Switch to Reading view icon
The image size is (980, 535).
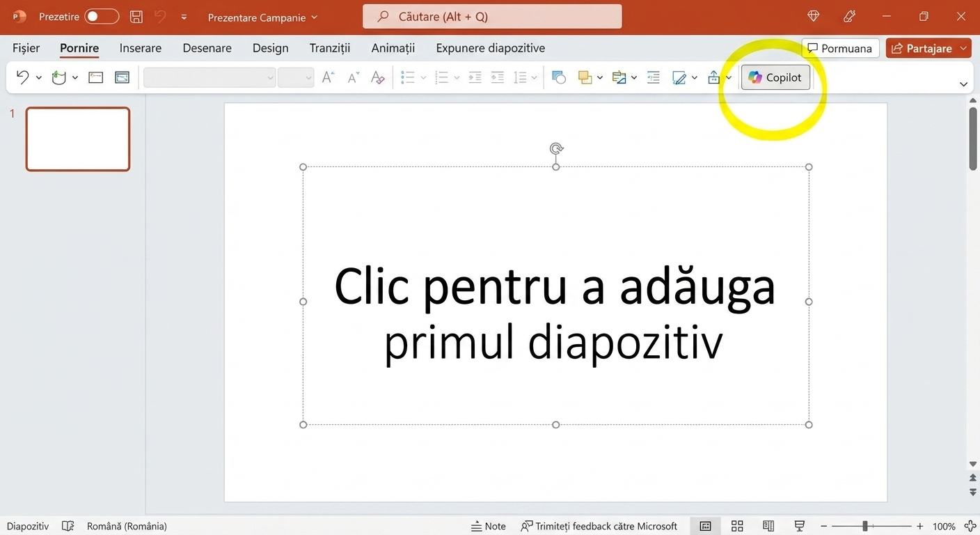[x=768, y=526]
